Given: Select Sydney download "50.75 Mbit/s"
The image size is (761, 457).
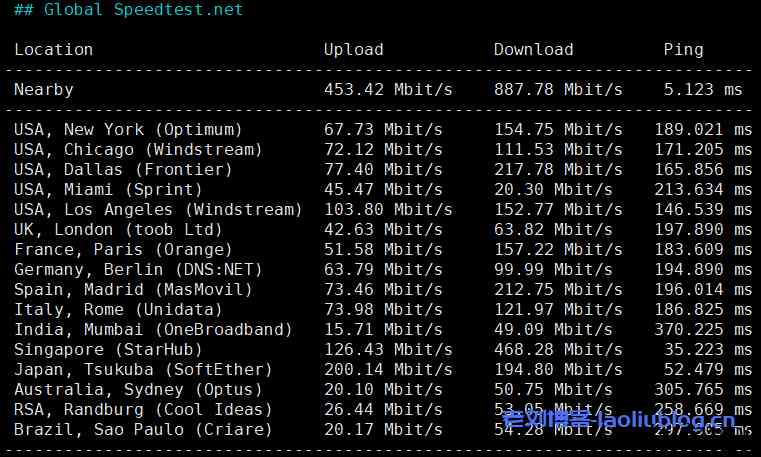Looking at the screenshot, I should (x=553, y=390).
